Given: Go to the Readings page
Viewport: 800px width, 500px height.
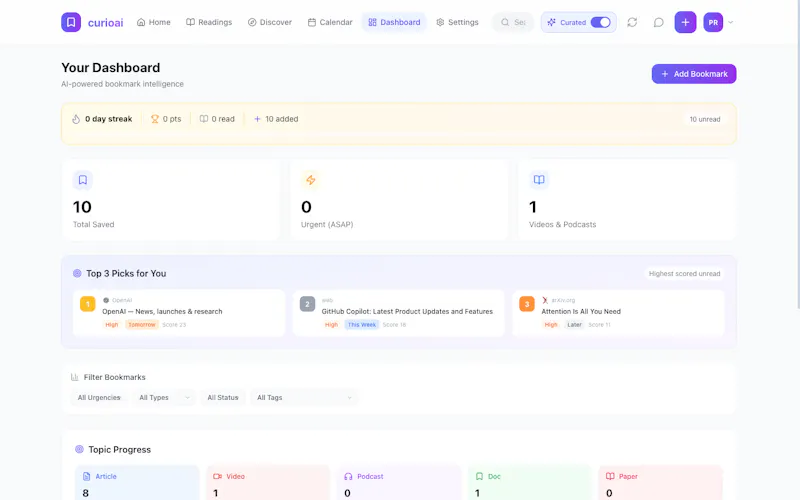Looking at the screenshot, I should coord(209,22).
